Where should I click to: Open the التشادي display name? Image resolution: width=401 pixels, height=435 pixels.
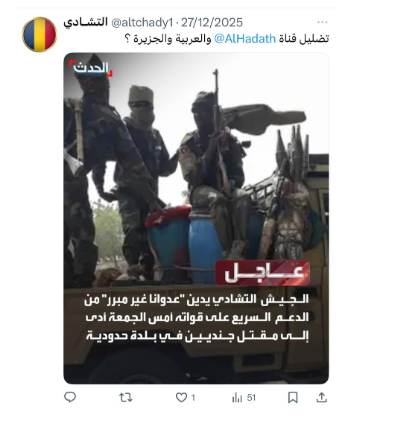click(85, 22)
